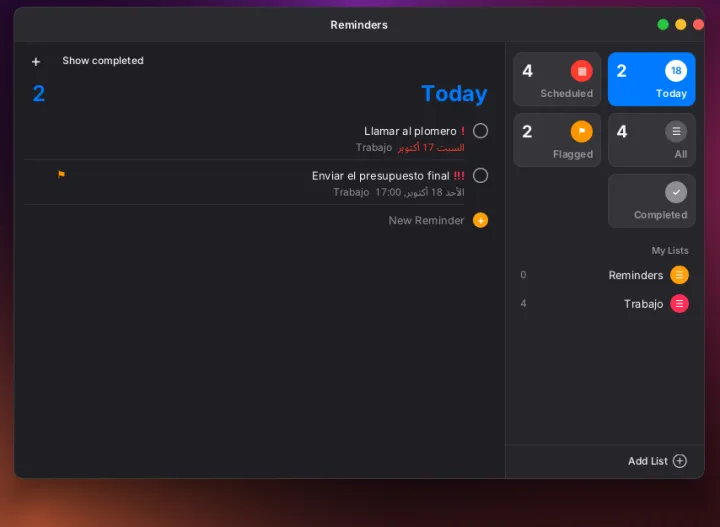Click the red triple exclamation priority marker
This screenshot has width=720, height=527.
coord(459,175)
